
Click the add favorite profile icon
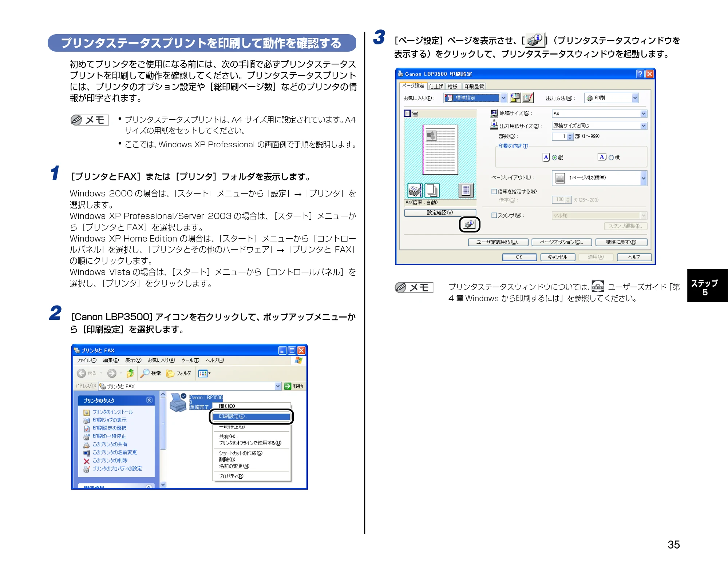tap(515, 98)
